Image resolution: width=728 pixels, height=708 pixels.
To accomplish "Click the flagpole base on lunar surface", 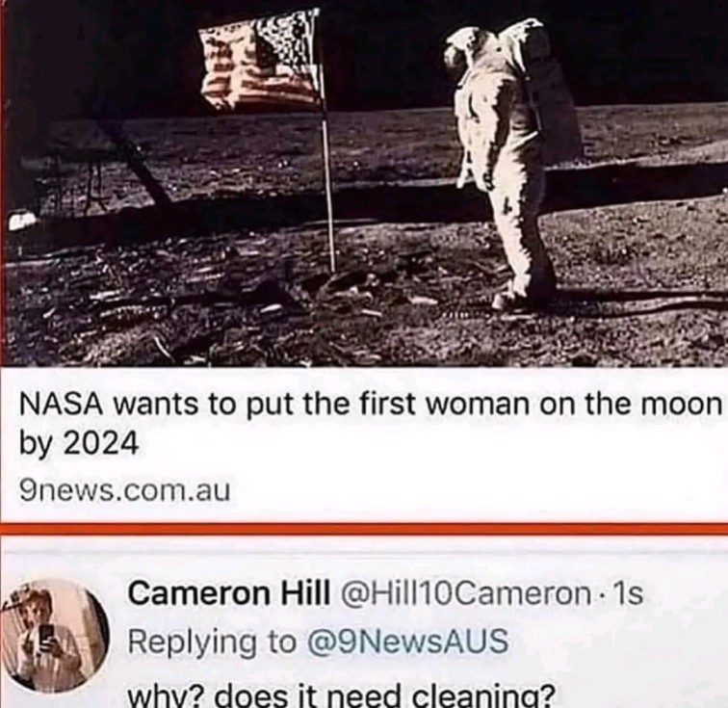I will (332, 269).
